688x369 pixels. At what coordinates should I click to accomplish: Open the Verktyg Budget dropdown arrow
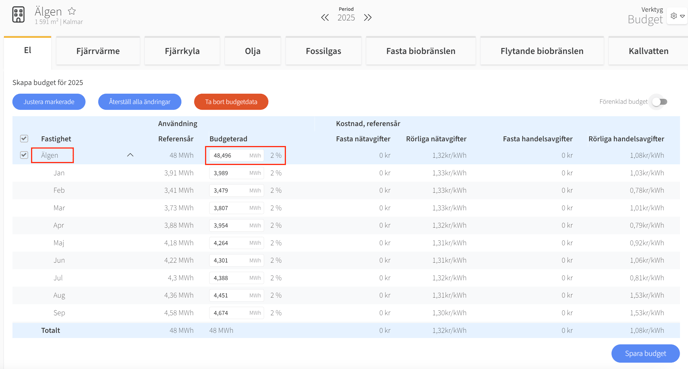(682, 16)
